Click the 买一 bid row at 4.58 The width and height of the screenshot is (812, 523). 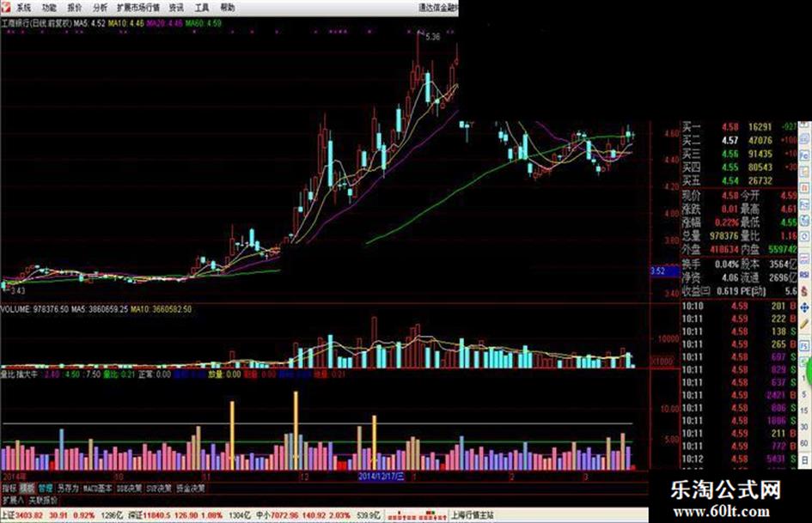pyautogui.click(x=739, y=127)
